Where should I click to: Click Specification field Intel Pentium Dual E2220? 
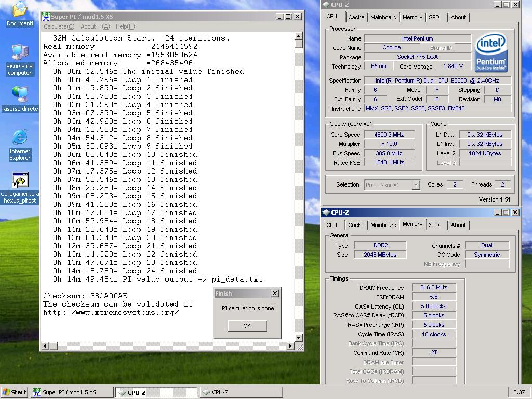click(437, 81)
